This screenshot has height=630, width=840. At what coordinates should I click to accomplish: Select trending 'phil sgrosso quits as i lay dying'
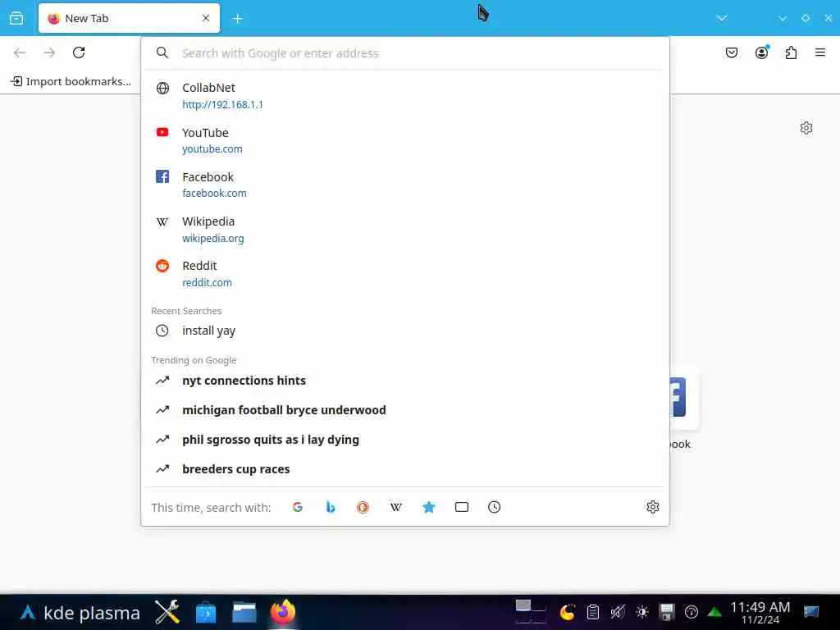coord(405,440)
